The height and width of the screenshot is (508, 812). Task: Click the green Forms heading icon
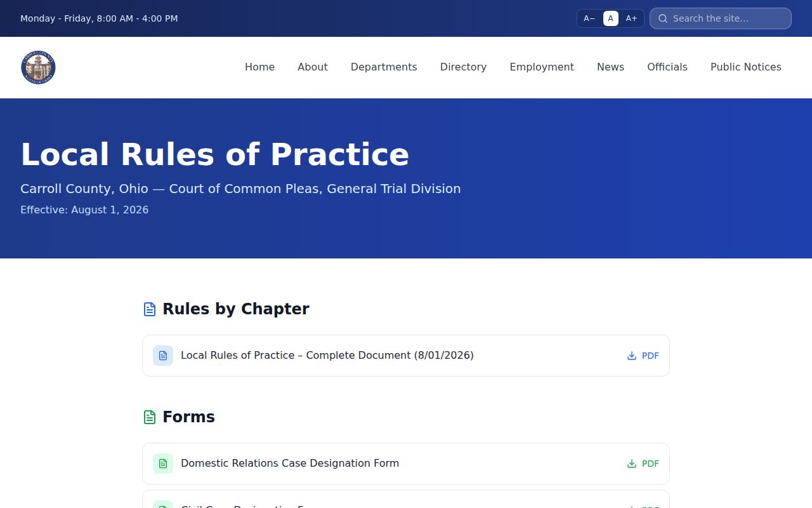(150, 417)
